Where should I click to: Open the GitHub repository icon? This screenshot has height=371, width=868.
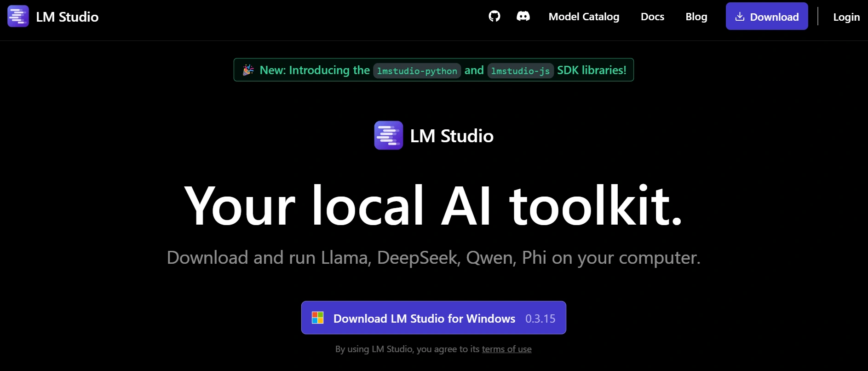[x=494, y=17]
